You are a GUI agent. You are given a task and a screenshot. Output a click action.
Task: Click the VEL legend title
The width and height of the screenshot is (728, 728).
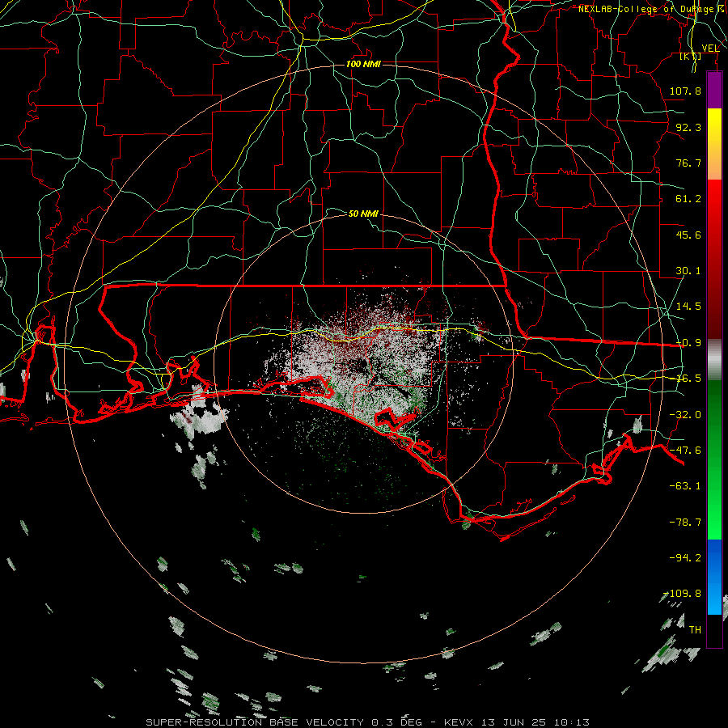pyautogui.click(x=710, y=48)
